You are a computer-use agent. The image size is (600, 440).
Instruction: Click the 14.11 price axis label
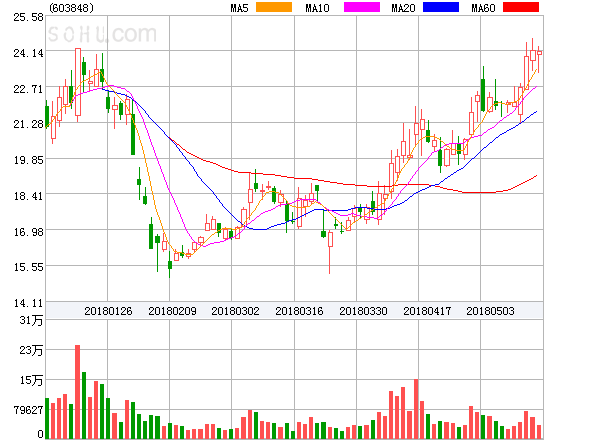point(28,303)
